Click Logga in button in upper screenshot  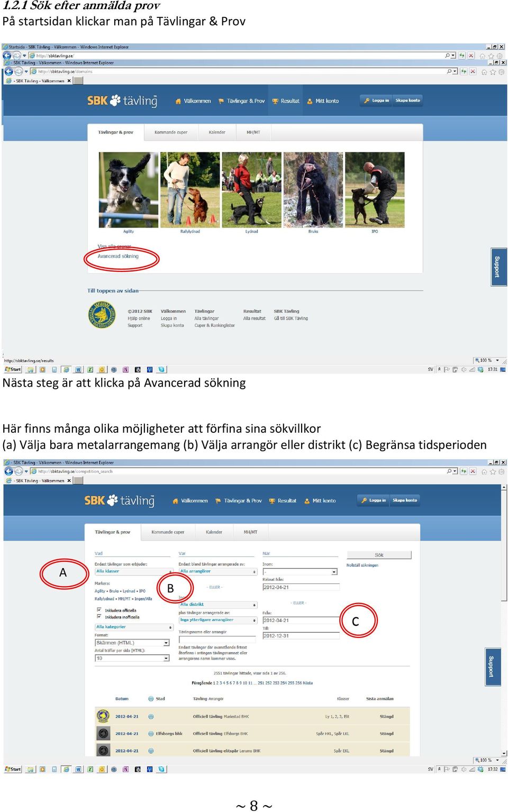(x=376, y=101)
